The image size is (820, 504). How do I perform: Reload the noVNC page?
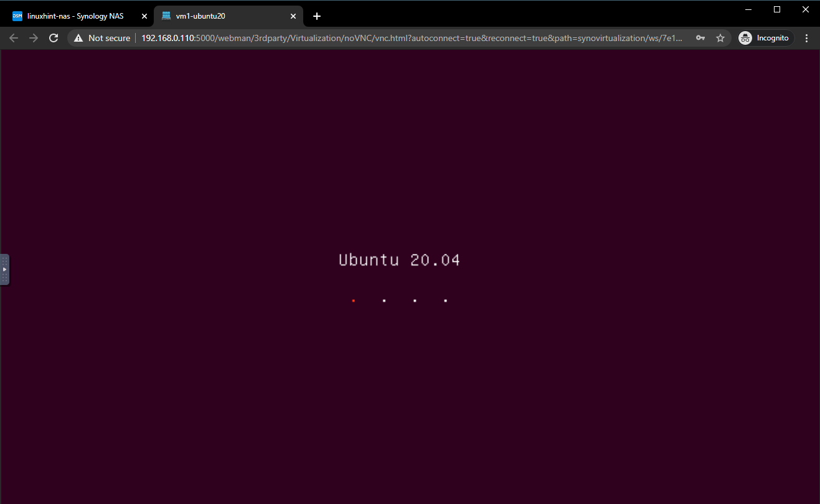(54, 38)
